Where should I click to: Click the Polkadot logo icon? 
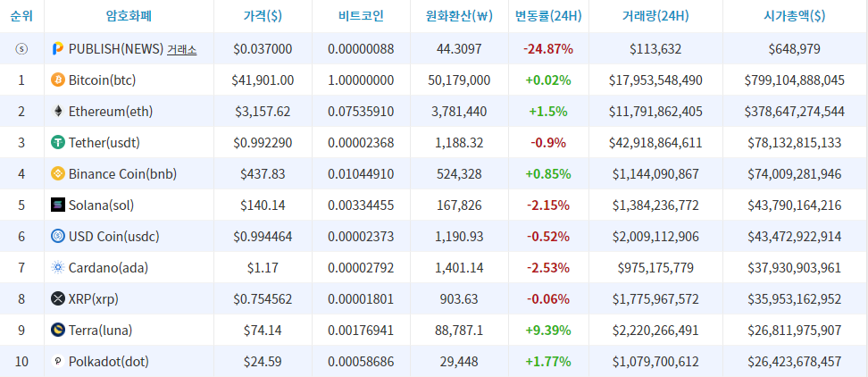click(57, 362)
